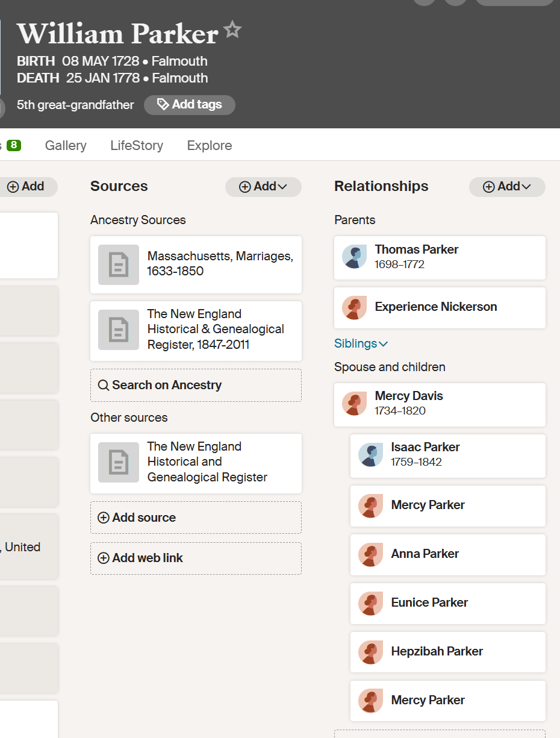Click Add source
This screenshot has width=560, height=738.
pyautogui.click(x=196, y=518)
